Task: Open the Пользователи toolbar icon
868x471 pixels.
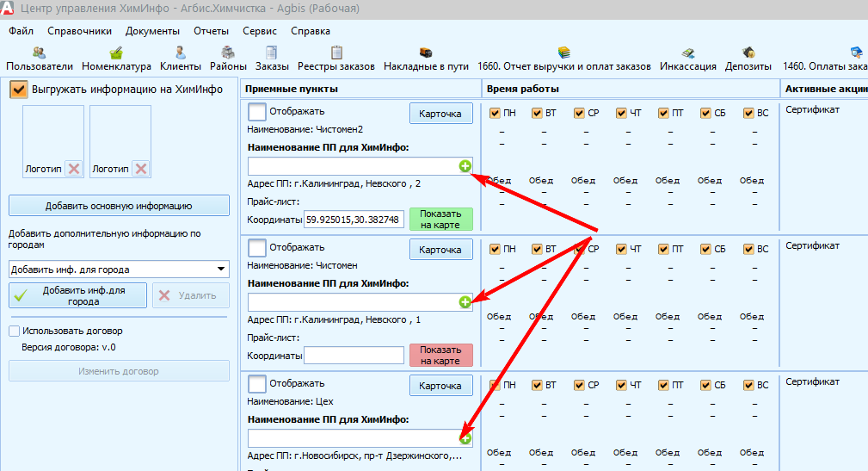Action: [x=40, y=59]
